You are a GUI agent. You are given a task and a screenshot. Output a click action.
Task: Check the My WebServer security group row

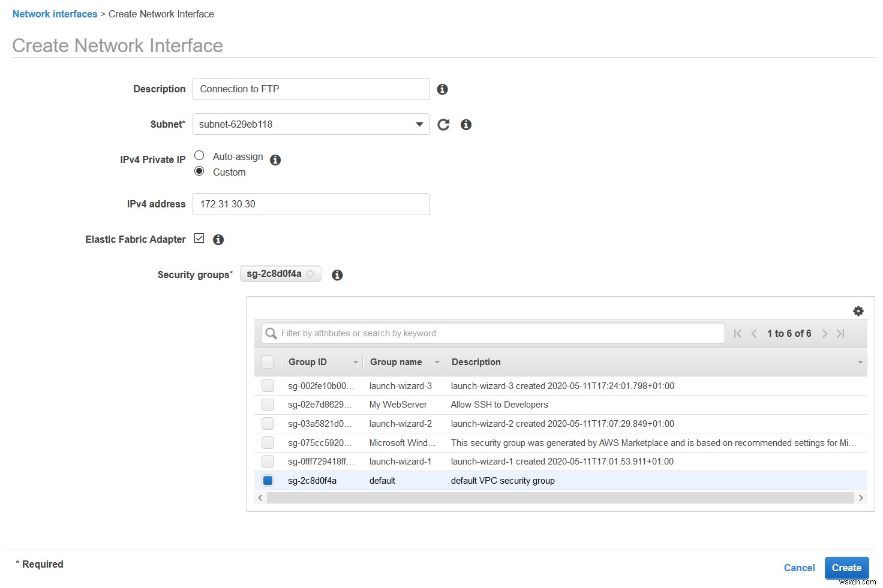(x=268, y=404)
